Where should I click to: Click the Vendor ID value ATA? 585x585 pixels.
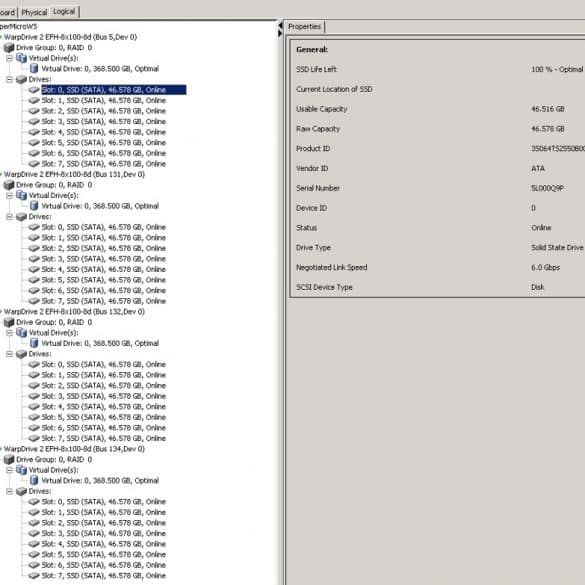click(538, 169)
